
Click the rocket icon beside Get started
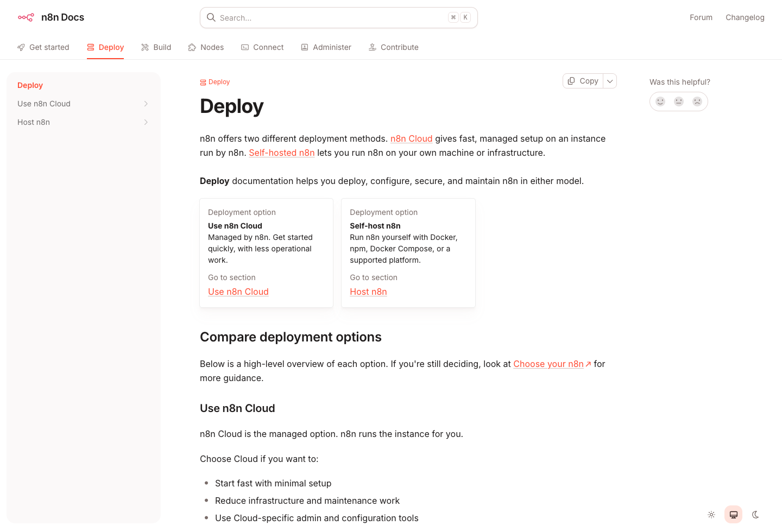click(21, 47)
